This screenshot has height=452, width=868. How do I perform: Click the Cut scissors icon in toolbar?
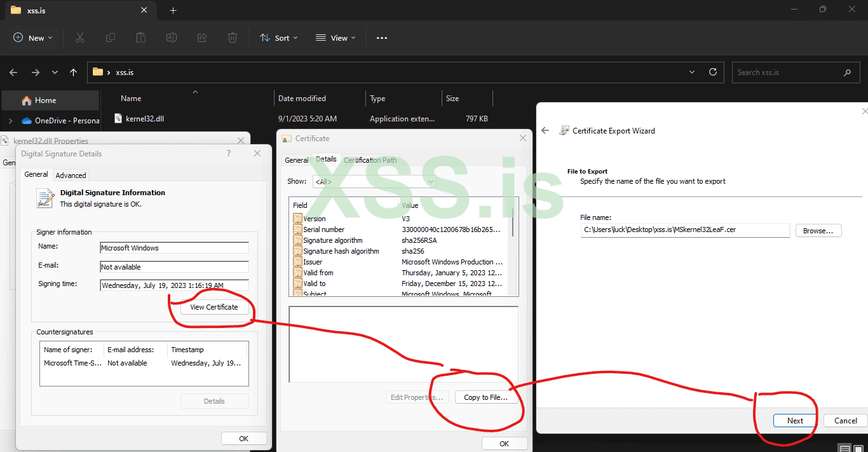(x=80, y=38)
